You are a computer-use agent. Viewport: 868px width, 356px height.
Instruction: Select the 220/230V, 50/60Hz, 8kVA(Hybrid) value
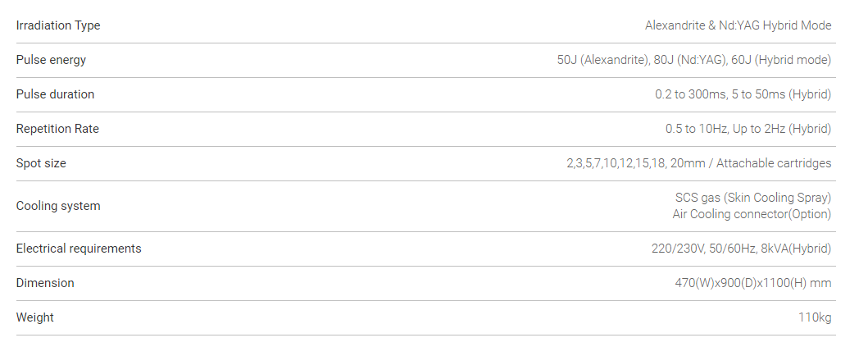(741, 249)
